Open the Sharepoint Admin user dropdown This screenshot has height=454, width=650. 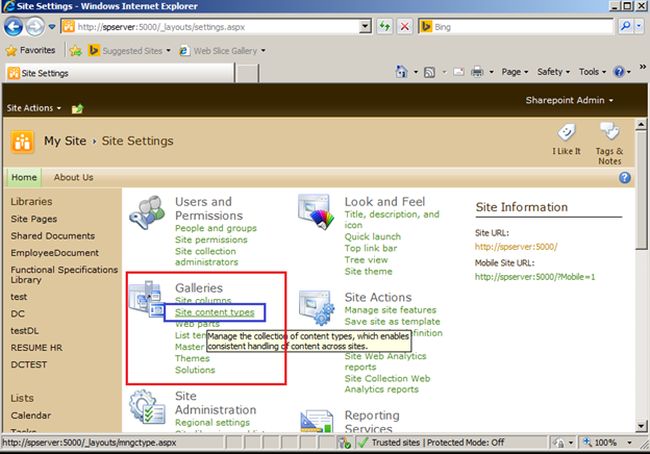point(569,100)
